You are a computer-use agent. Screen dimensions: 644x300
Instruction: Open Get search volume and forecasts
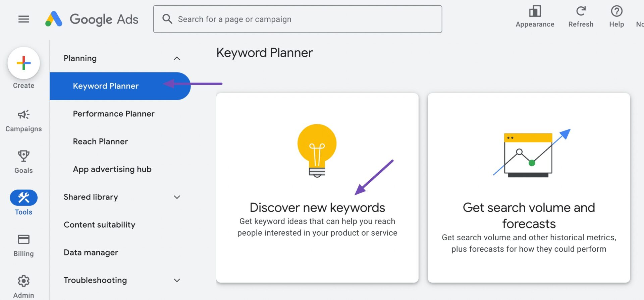[529, 188]
